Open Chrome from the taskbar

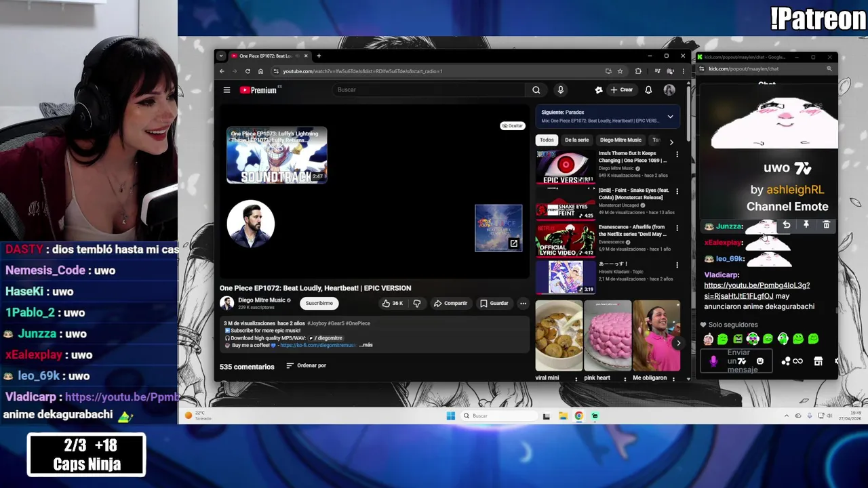[578, 416]
